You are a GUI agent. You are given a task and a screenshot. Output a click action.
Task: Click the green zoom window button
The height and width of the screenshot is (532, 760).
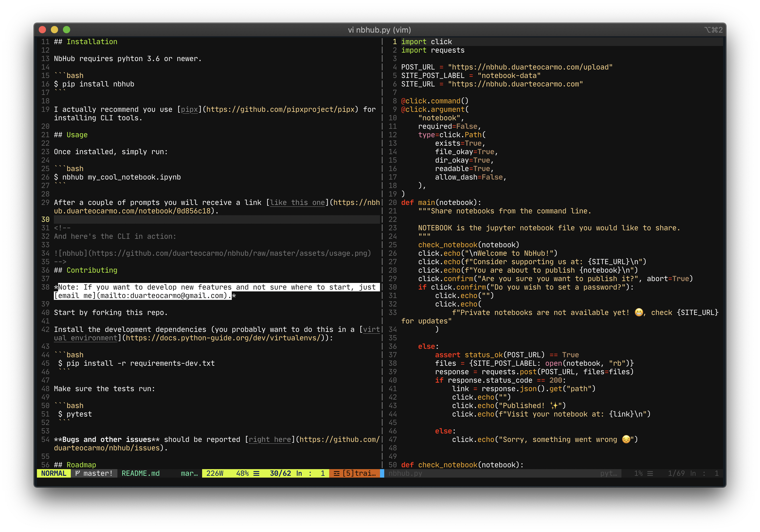(x=67, y=30)
